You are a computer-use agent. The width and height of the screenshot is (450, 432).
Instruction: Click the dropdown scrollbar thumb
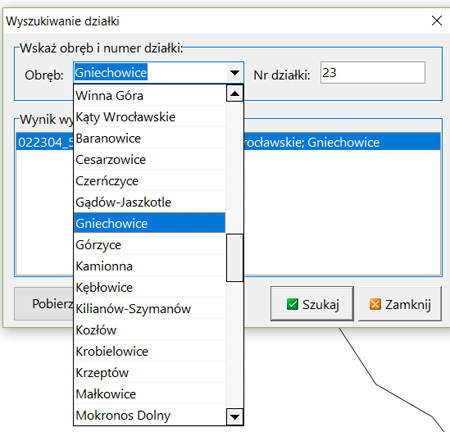pyautogui.click(x=235, y=258)
